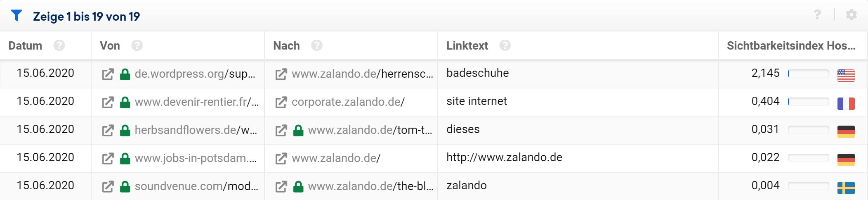Screen dimensions: 868x200
Task: Sort table by Datum header
Action: (x=25, y=45)
